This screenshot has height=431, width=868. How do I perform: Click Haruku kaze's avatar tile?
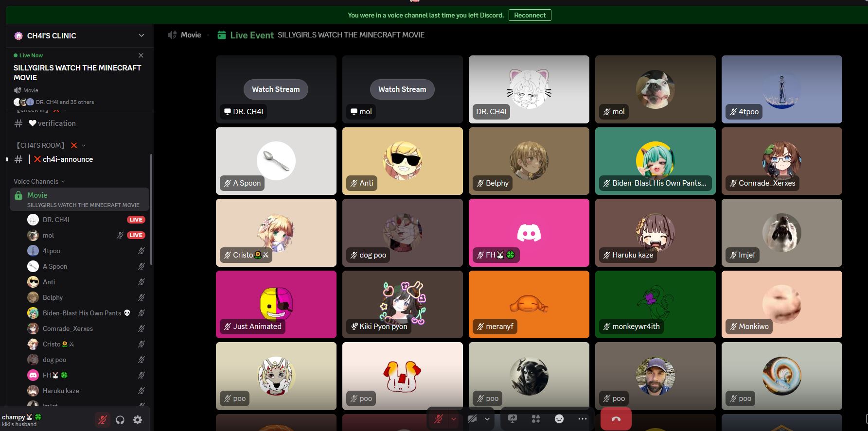pyautogui.click(x=655, y=233)
